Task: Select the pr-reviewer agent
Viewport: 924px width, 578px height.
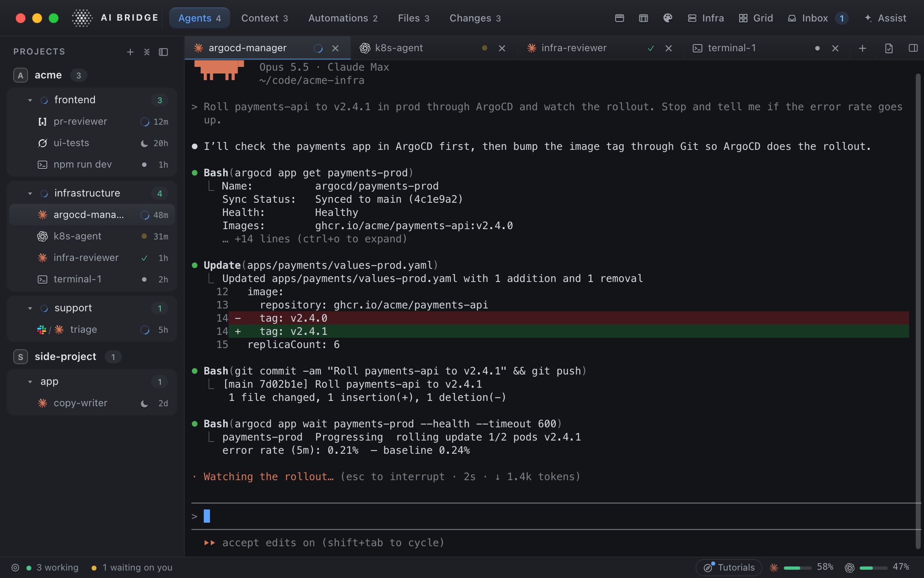Action: (x=92, y=121)
